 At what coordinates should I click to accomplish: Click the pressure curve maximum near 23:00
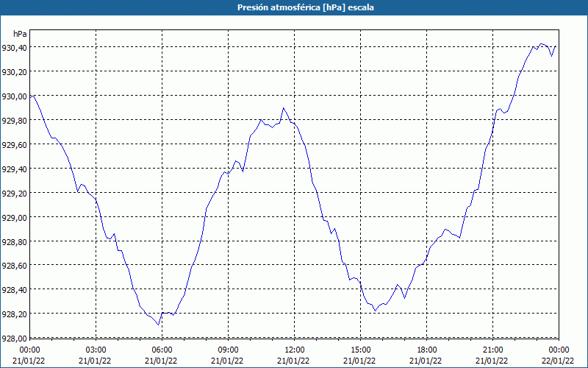(x=541, y=44)
